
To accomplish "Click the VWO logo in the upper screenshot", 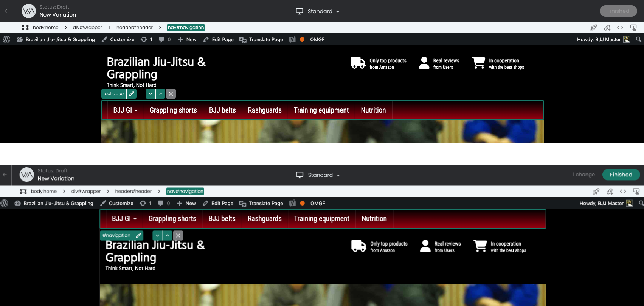I will [29, 11].
